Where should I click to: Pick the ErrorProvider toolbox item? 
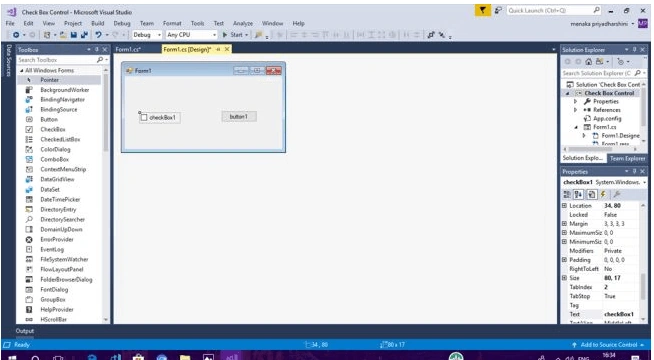tap(57, 239)
